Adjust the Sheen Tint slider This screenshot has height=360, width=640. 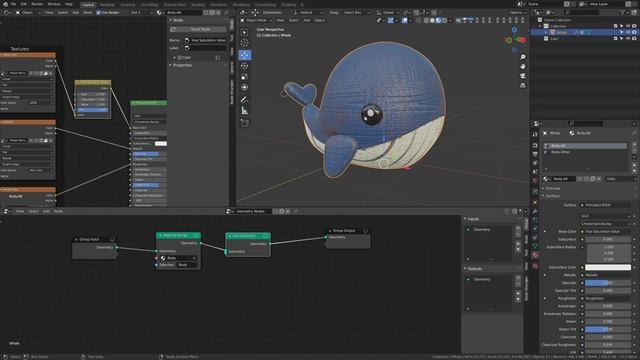coord(608,329)
